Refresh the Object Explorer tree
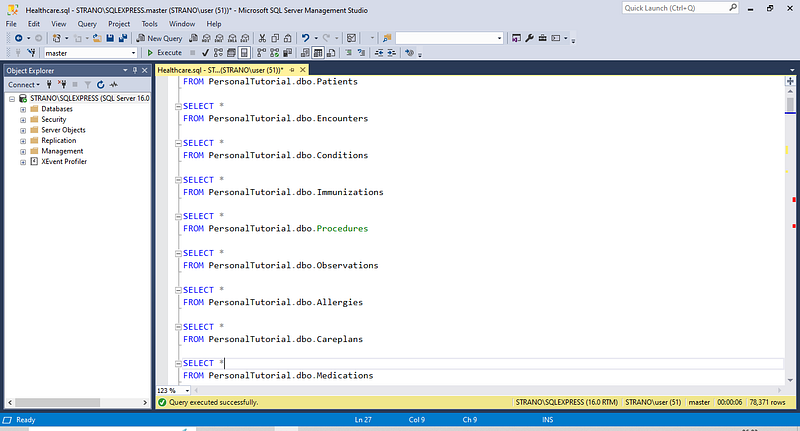 coord(101,85)
